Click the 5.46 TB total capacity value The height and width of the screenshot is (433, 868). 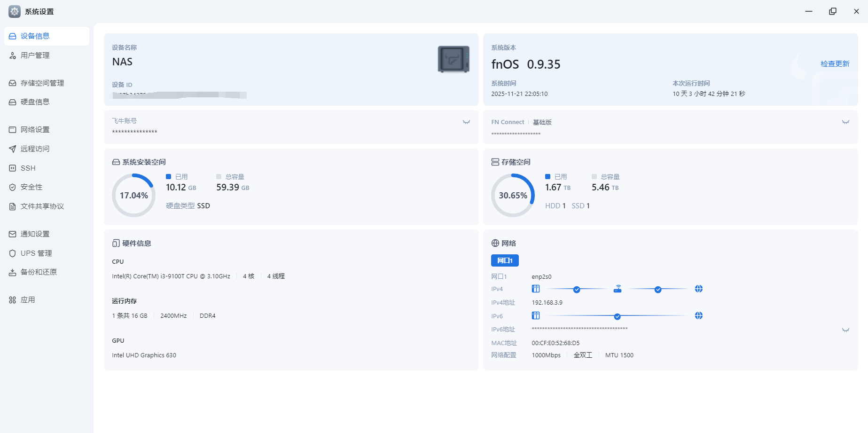(605, 188)
